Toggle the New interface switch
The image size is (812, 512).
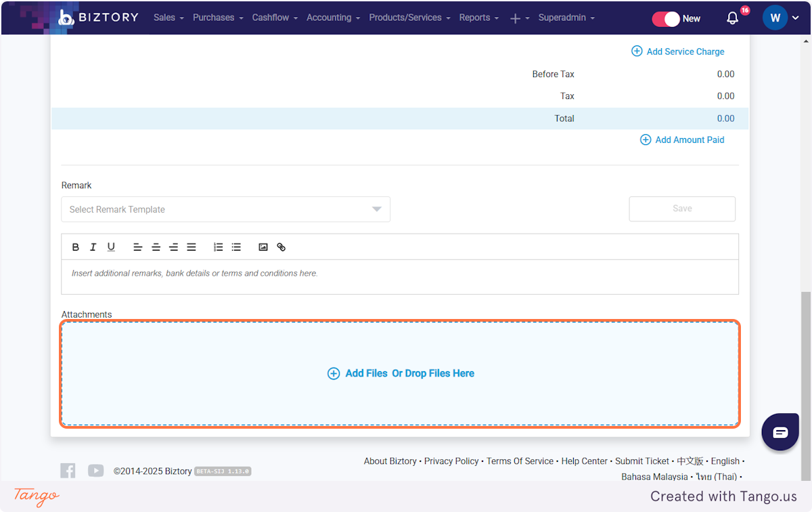coord(666,19)
